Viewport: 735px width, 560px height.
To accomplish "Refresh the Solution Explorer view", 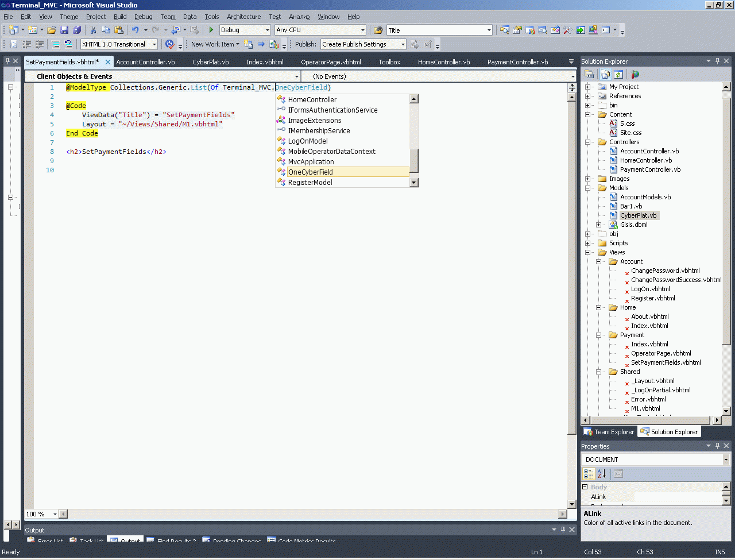I will pos(618,74).
